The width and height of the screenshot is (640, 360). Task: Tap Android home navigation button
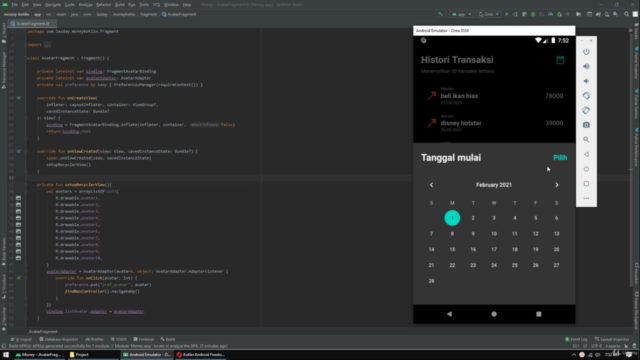[494, 314]
